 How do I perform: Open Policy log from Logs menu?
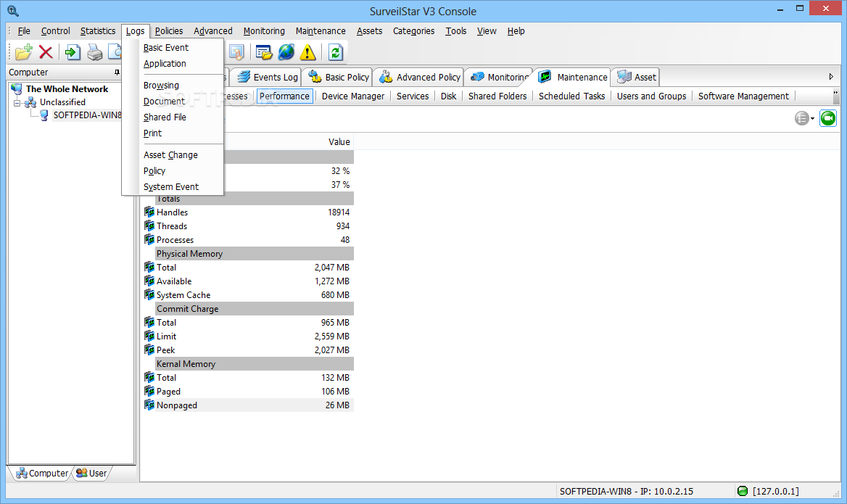pos(154,170)
